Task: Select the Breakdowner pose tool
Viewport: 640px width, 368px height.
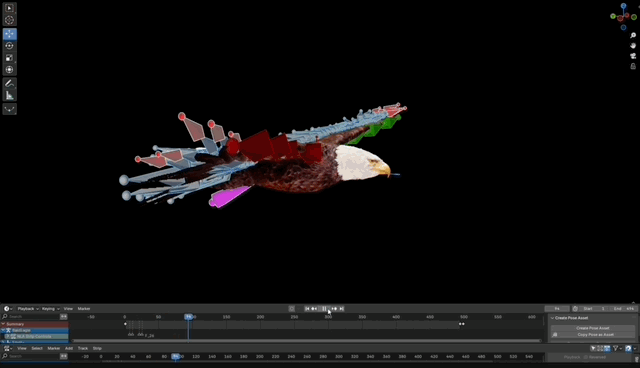Action: [9, 109]
